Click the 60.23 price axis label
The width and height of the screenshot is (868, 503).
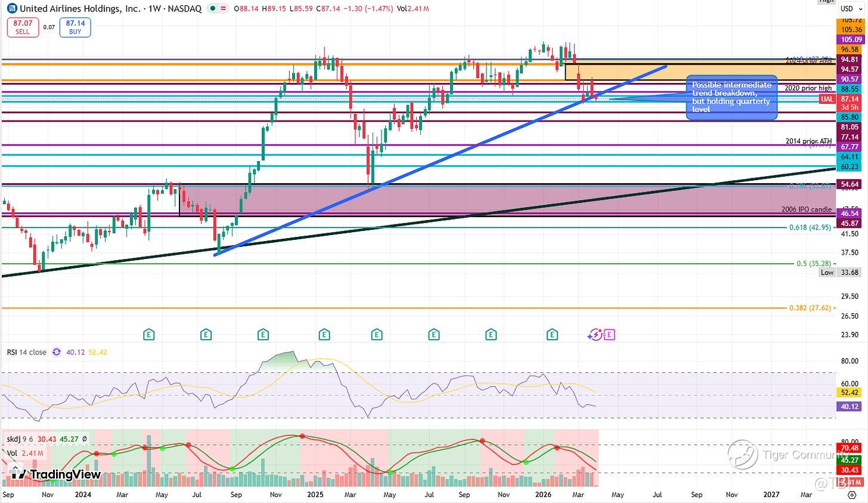850,166
